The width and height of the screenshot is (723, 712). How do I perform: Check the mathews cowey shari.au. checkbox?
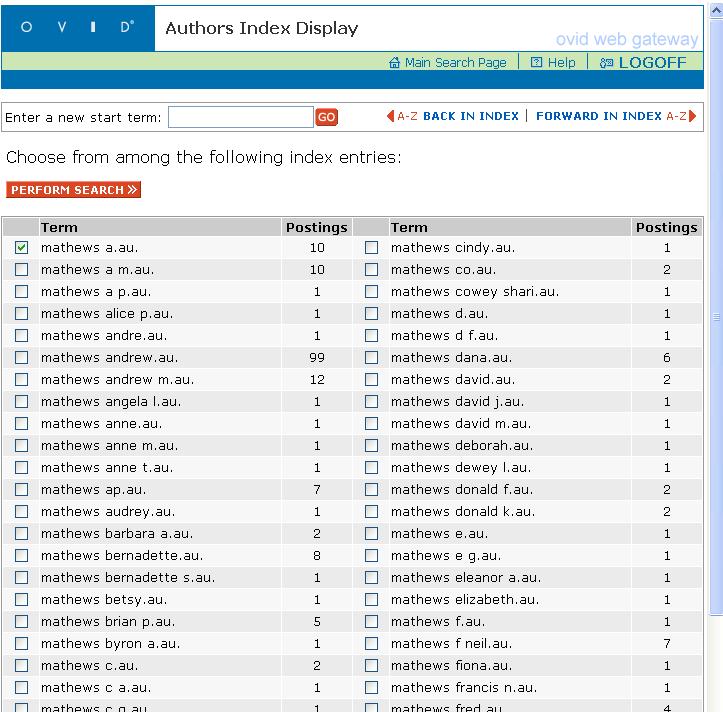[371, 291]
